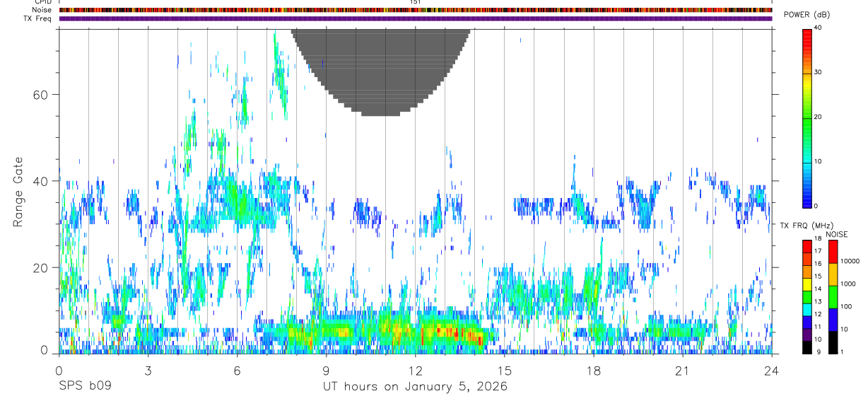Screen dimensions: 868x401
Task: Click the purple 10 MHz TX frequency swatch
Action: [807, 335]
